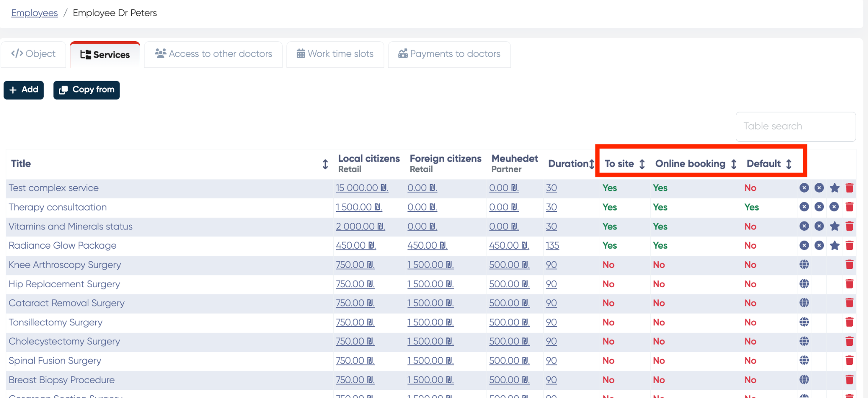This screenshot has width=868, height=398.
Task: Delete Therapy consultation with trash icon
Action: (x=849, y=207)
